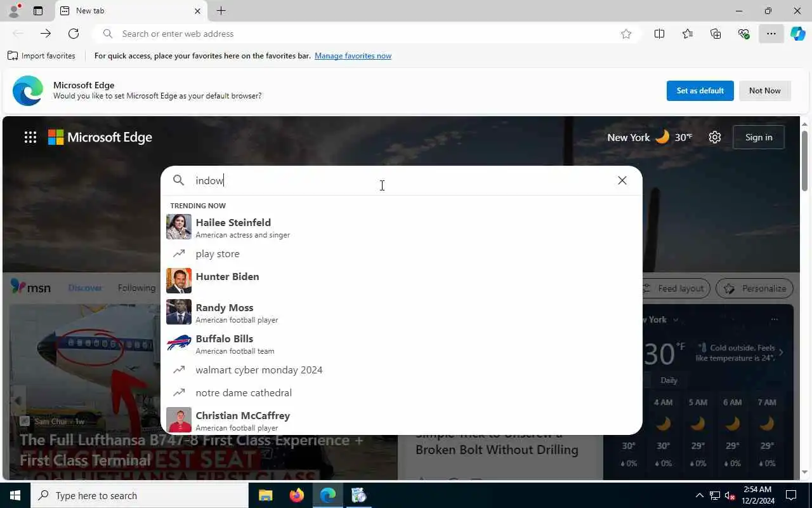Add this page to favorites star
The width and height of the screenshot is (812, 508).
click(626, 34)
